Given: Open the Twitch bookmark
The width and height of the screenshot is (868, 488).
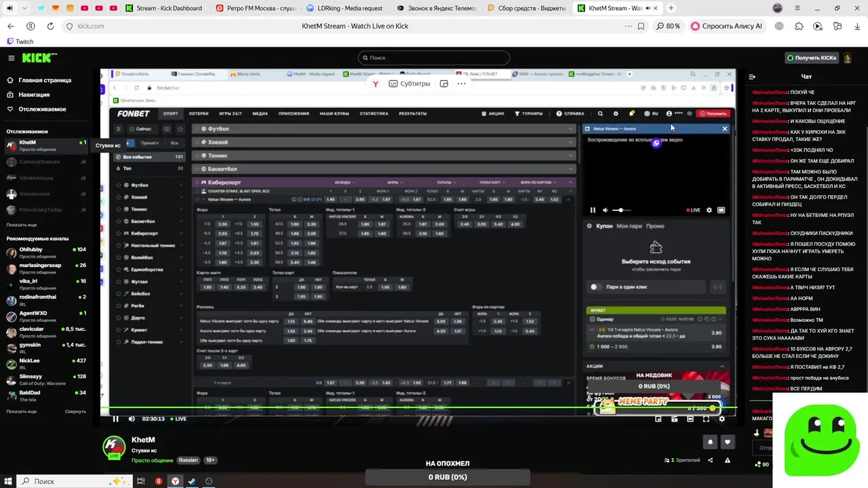Looking at the screenshot, I should tap(20, 41).
